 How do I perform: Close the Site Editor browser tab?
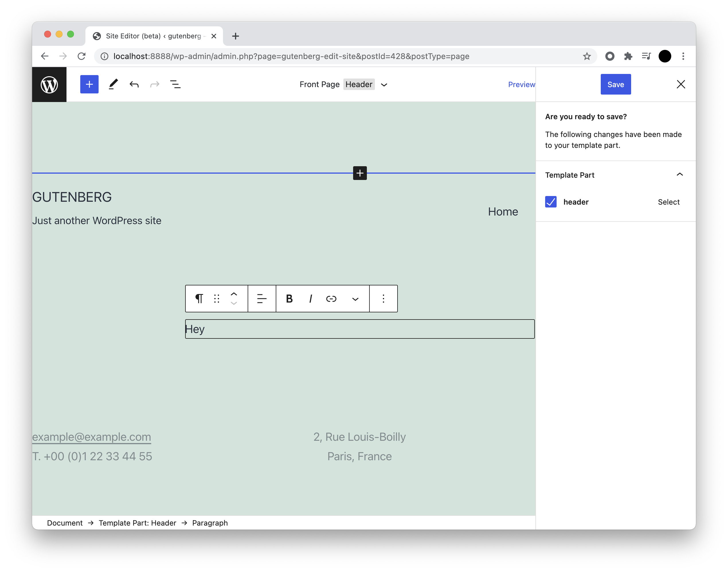pyautogui.click(x=214, y=36)
